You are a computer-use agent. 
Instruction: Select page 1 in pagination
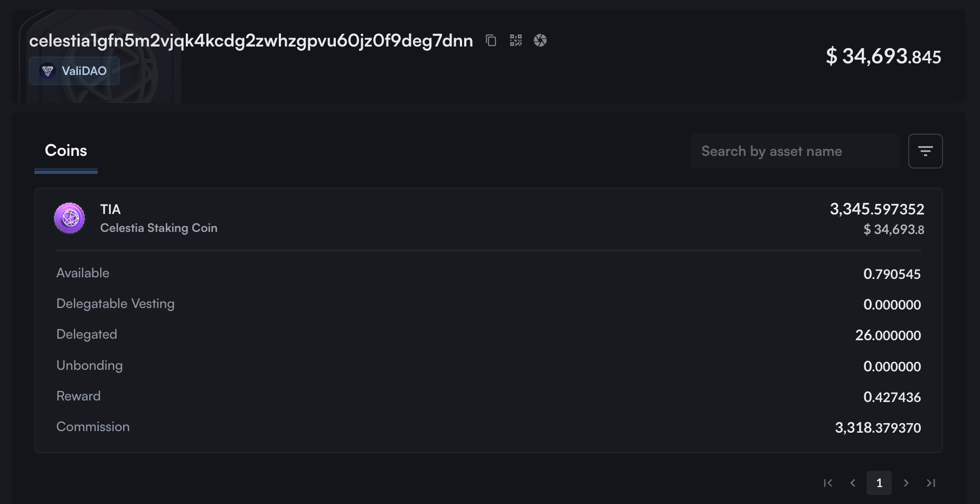point(879,483)
